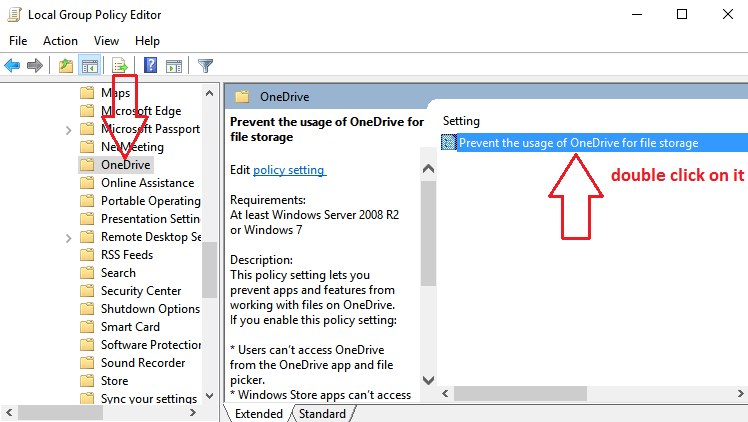Viewport: 748px width, 422px height.
Task: Click tree pane scroll down arrow
Action: [x=209, y=396]
